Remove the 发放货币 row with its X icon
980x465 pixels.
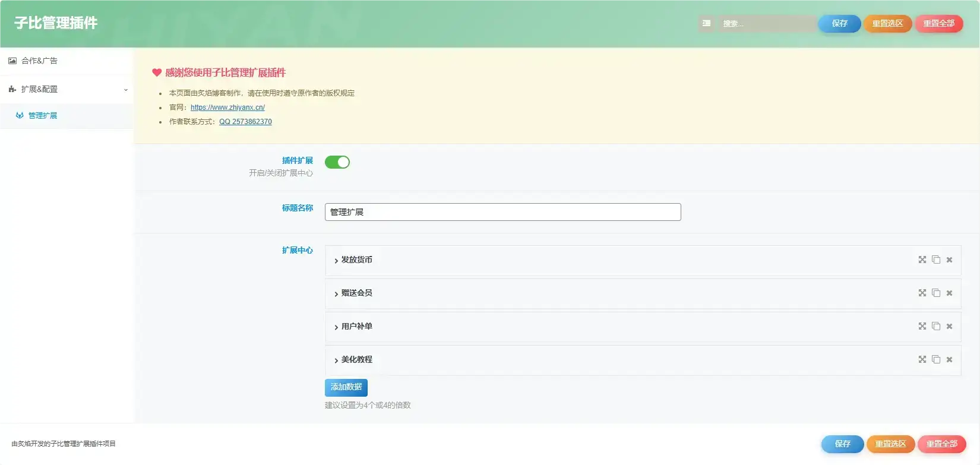[949, 260]
